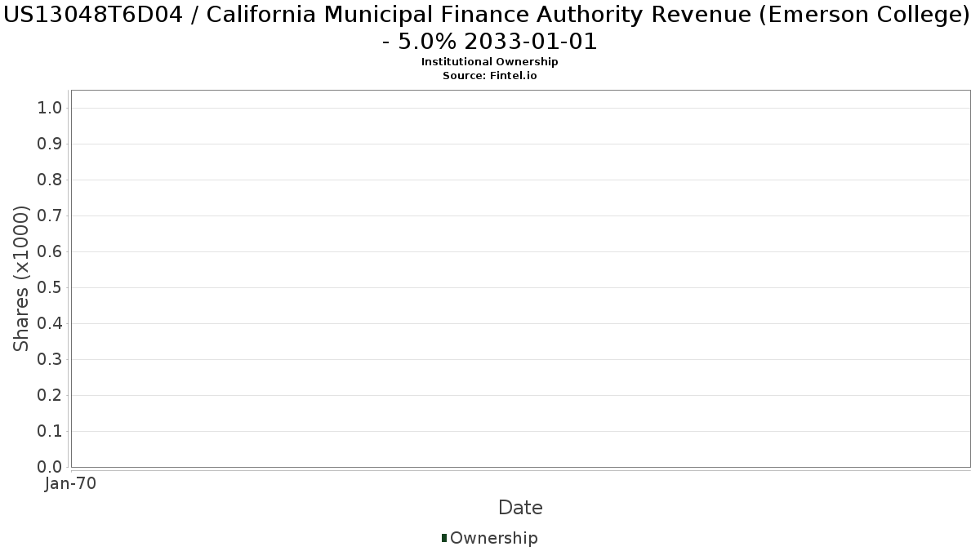Click the Jan-70 x-axis tick label

(71, 483)
